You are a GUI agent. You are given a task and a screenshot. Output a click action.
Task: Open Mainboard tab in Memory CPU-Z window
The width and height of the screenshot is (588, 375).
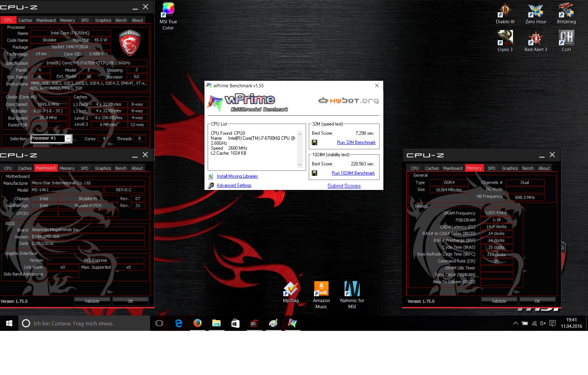pos(453,168)
